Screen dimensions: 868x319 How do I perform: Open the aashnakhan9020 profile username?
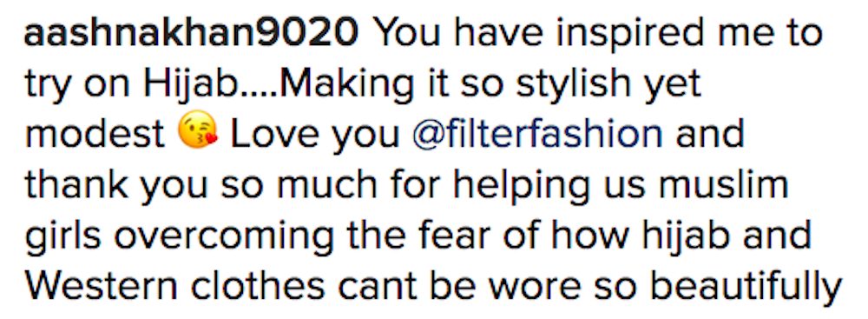pyautogui.click(x=191, y=35)
